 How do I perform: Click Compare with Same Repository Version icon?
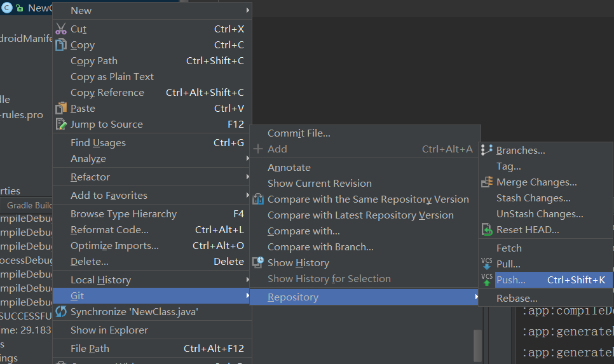[258, 199]
